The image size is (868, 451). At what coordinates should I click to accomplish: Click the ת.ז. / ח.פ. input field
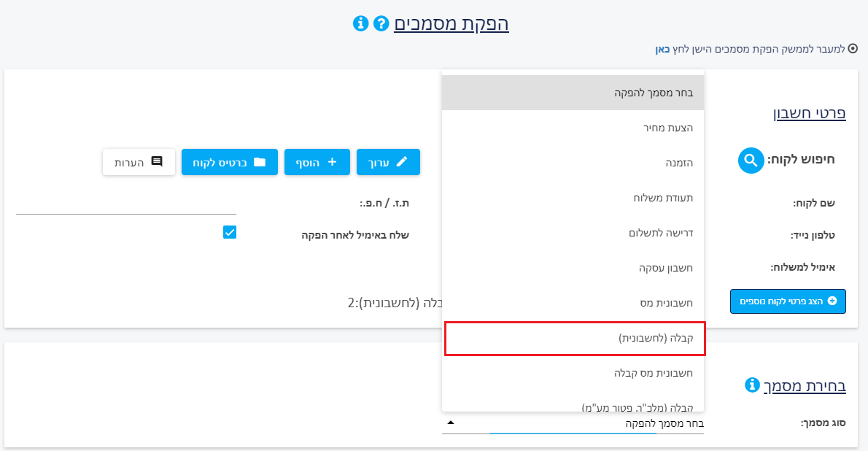point(126,204)
